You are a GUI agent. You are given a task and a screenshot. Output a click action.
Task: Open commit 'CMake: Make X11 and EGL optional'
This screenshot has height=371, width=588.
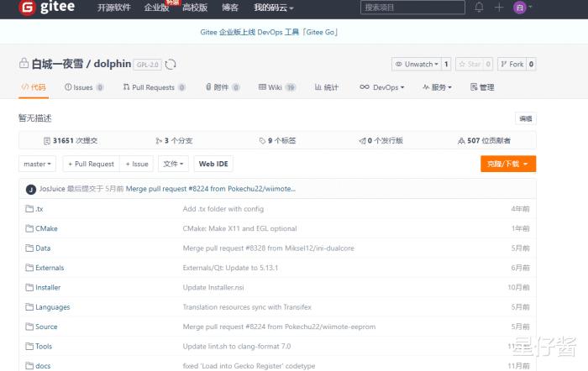click(239, 228)
